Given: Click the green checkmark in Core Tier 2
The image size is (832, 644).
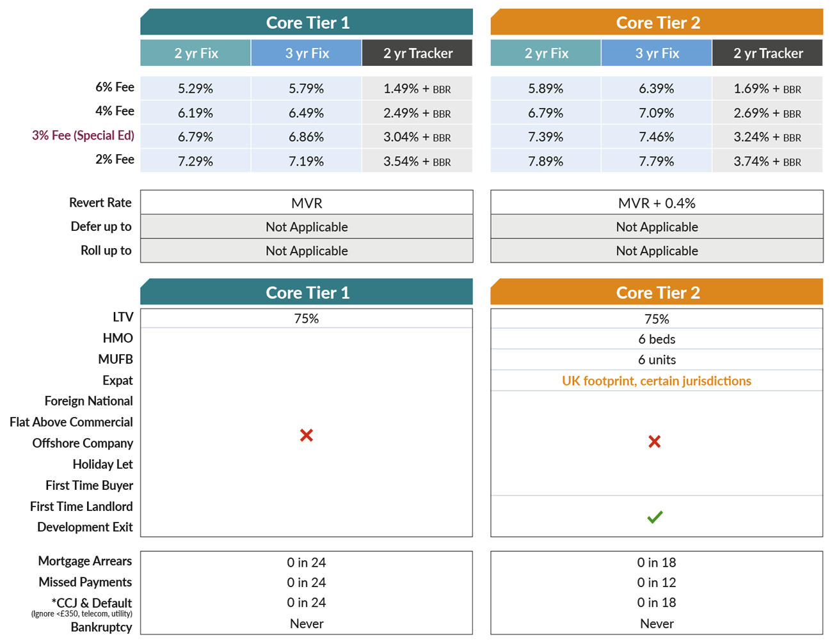Looking at the screenshot, I should point(655,517).
